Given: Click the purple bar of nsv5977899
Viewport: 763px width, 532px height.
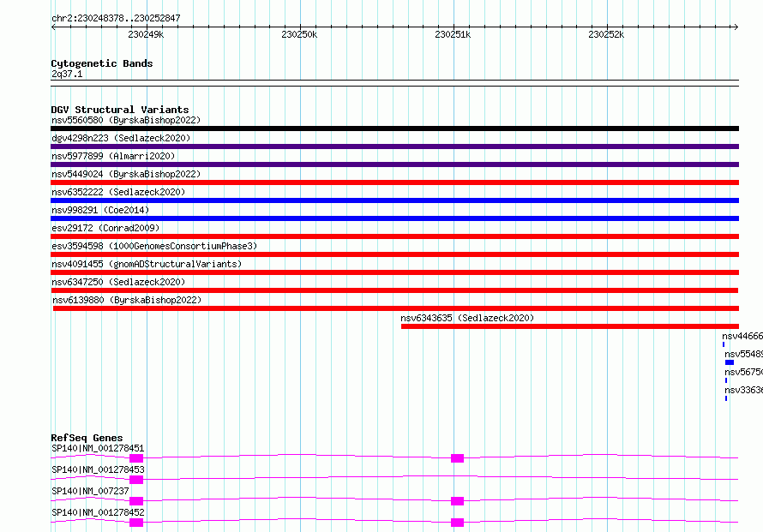Looking at the screenshot, I should pyautogui.click(x=394, y=164).
